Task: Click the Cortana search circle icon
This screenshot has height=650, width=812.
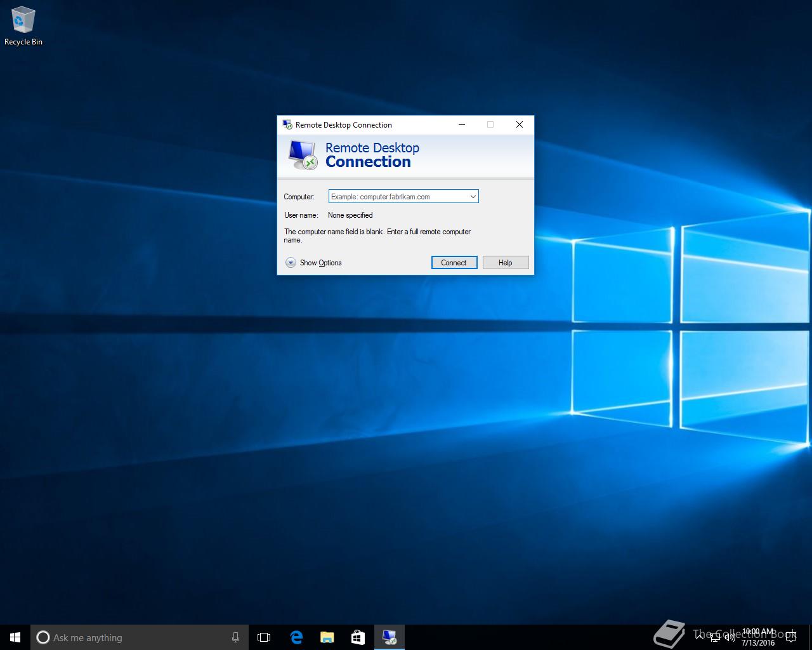Action: pos(43,637)
